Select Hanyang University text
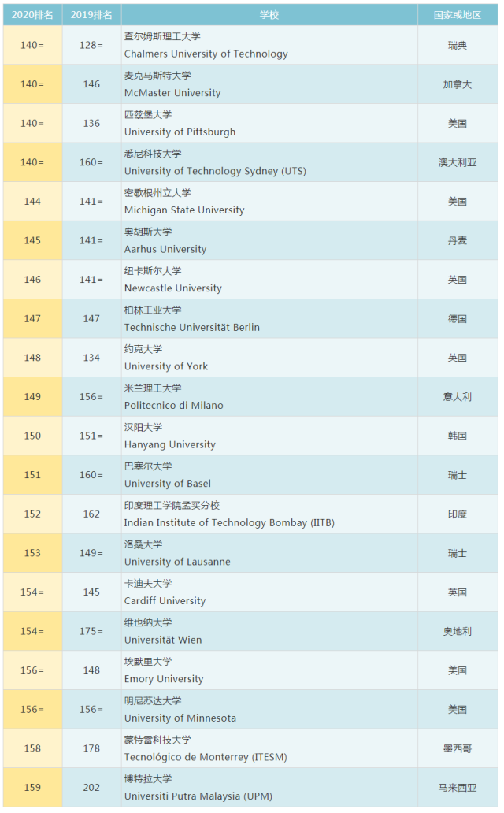The height and width of the screenshot is (813, 504). coord(169,445)
